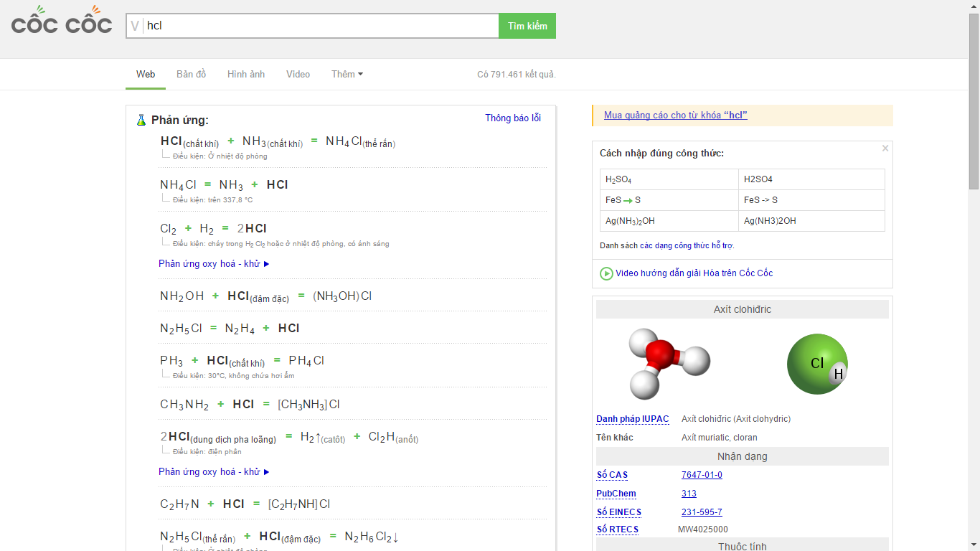Click the green HCl molecule image
980x551 pixels.
pyautogui.click(x=817, y=364)
